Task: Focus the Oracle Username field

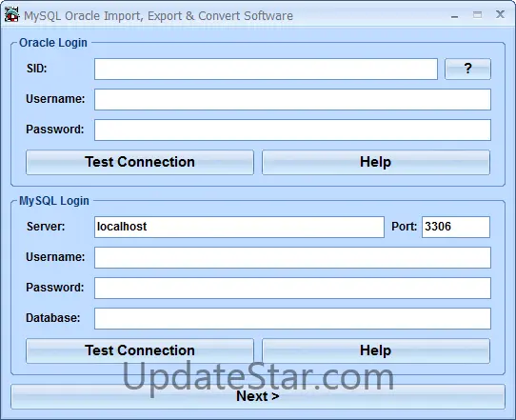Action: [292, 99]
